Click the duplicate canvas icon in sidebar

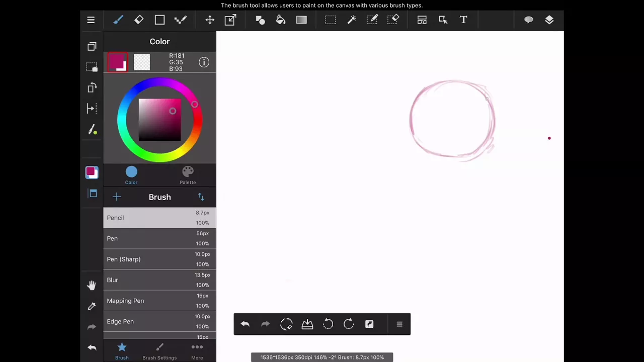[92, 46]
